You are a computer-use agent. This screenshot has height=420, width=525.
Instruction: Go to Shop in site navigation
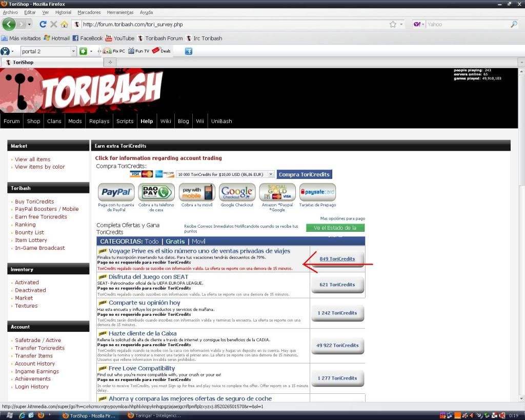coord(33,121)
